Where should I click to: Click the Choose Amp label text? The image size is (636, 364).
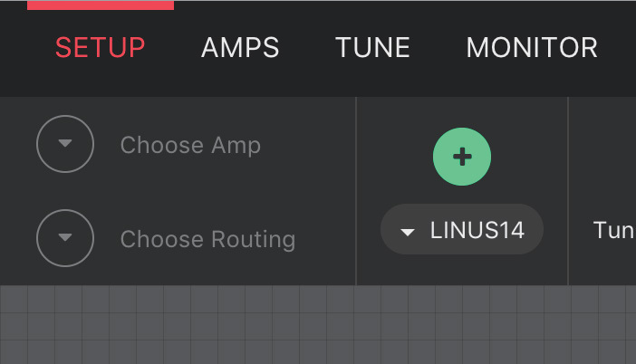click(190, 145)
